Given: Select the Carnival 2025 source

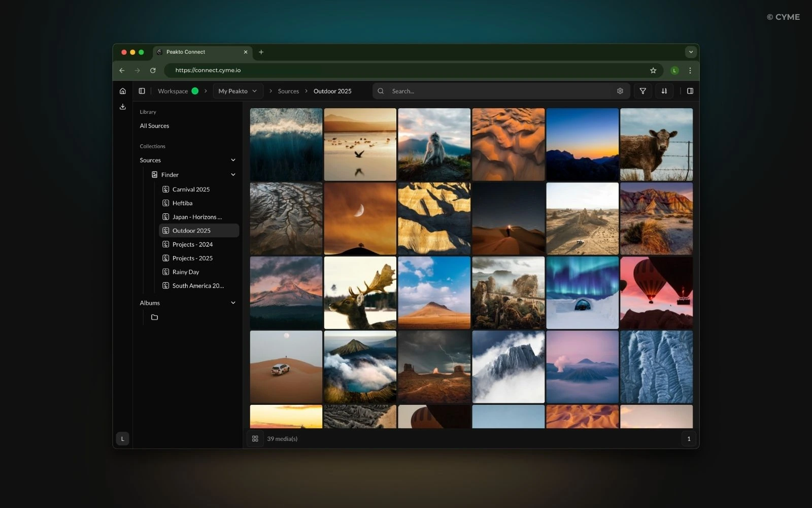Looking at the screenshot, I should pos(191,189).
